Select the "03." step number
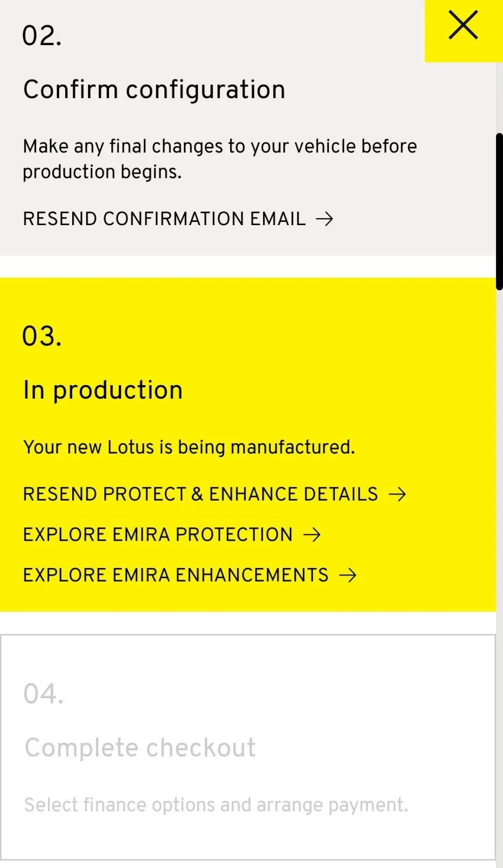 [x=42, y=336]
